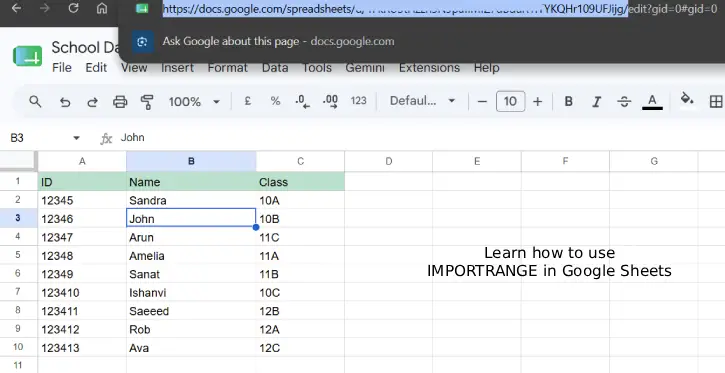Click the borders grid icon

pos(716,101)
